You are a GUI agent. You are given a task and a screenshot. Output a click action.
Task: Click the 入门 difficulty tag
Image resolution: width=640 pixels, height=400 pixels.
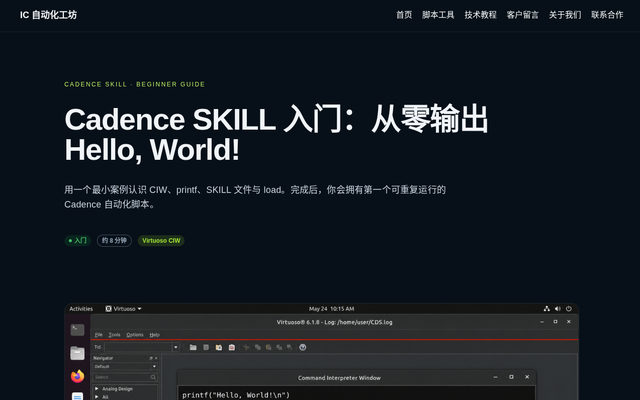point(78,240)
